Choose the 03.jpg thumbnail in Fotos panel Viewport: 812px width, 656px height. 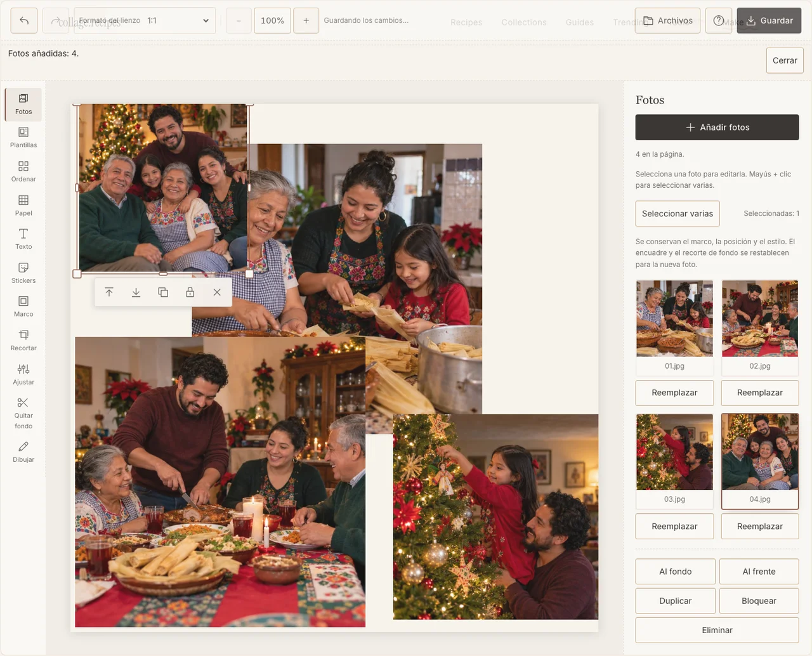tap(674, 461)
